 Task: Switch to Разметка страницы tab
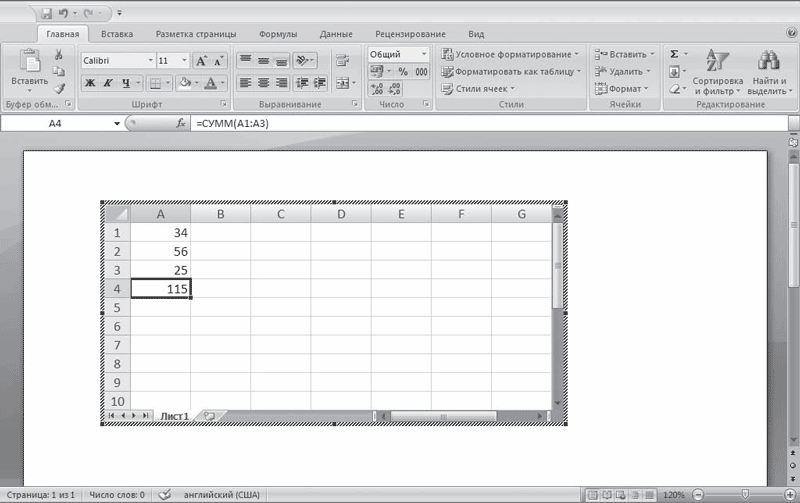click(196, 34)
